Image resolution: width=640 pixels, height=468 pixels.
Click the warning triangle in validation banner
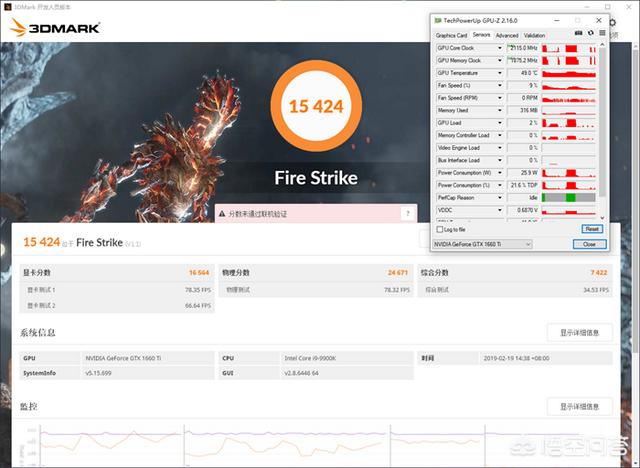click(x=222, y=213)
